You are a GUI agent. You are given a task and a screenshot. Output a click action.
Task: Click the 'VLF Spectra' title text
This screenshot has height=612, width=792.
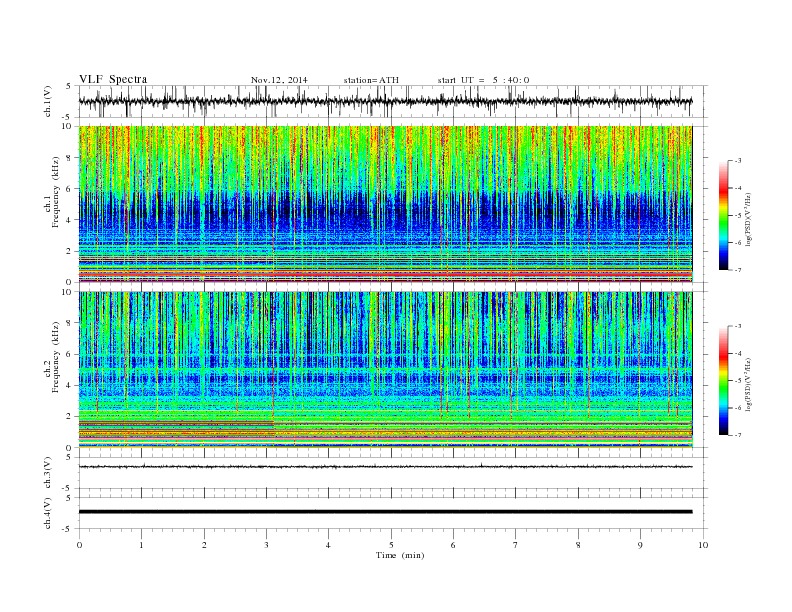113,79
